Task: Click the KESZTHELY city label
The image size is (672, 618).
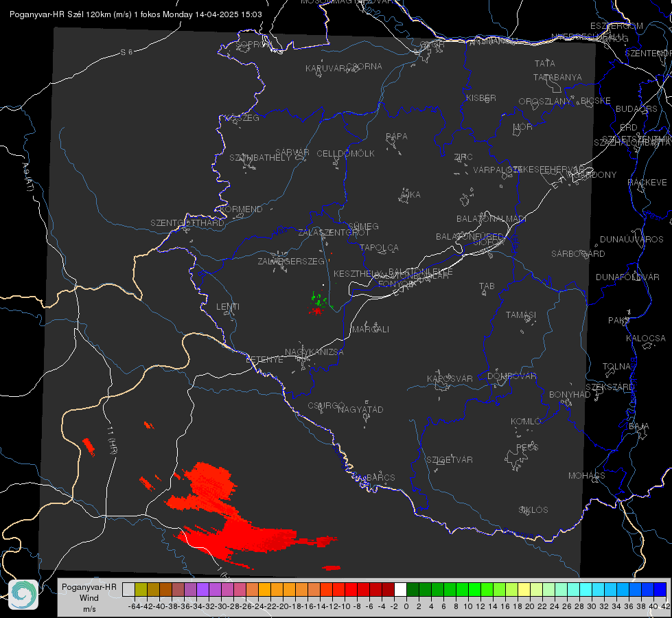Action: pyautogui.click(x=358, y=273)
